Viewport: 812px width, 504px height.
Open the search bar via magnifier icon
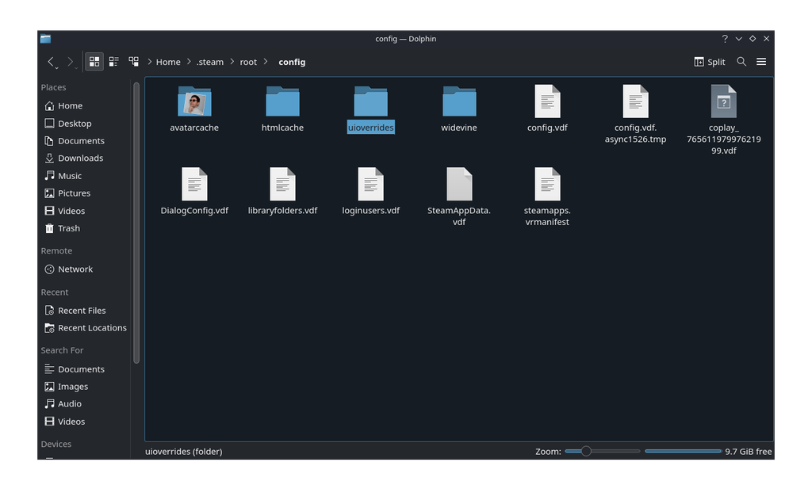[x=741, y=61]
